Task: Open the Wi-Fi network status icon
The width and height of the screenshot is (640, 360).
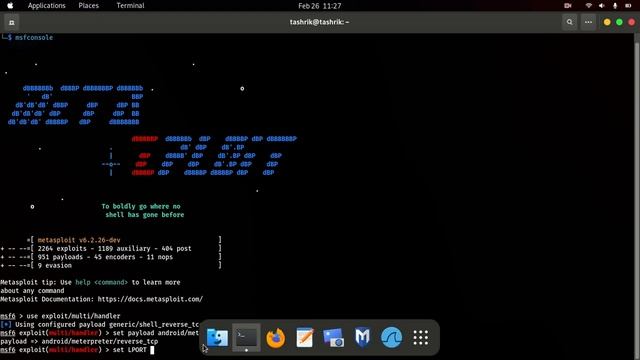Action: point(589,6)
